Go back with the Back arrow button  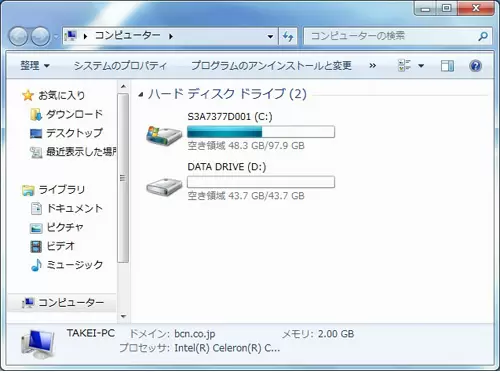pyautogui.click(x=18, y=36)
